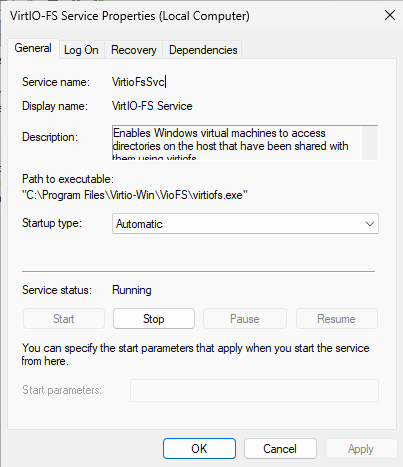
Task: Click the 'Start parameters:' label
Action: tap(62, 390)
